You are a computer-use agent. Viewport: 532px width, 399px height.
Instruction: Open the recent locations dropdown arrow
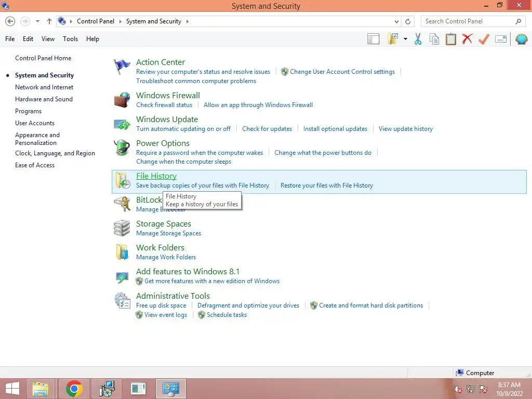[x=37, y=21]
